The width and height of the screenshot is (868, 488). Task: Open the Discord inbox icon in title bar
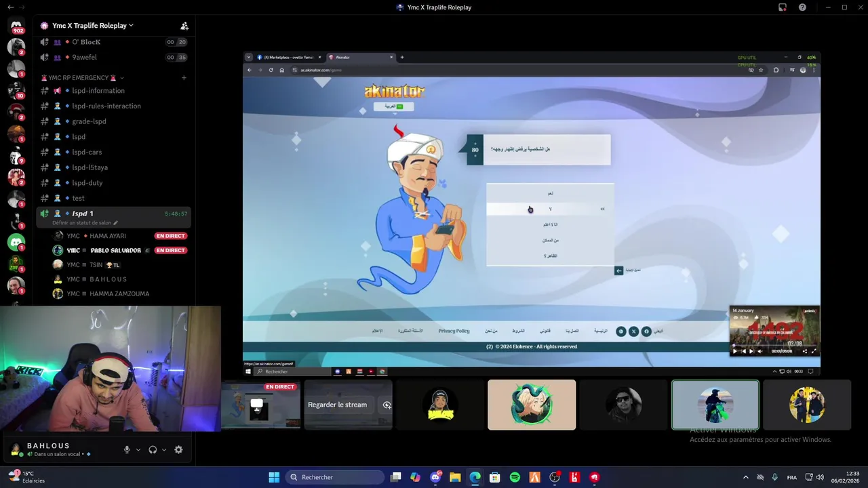783,7
